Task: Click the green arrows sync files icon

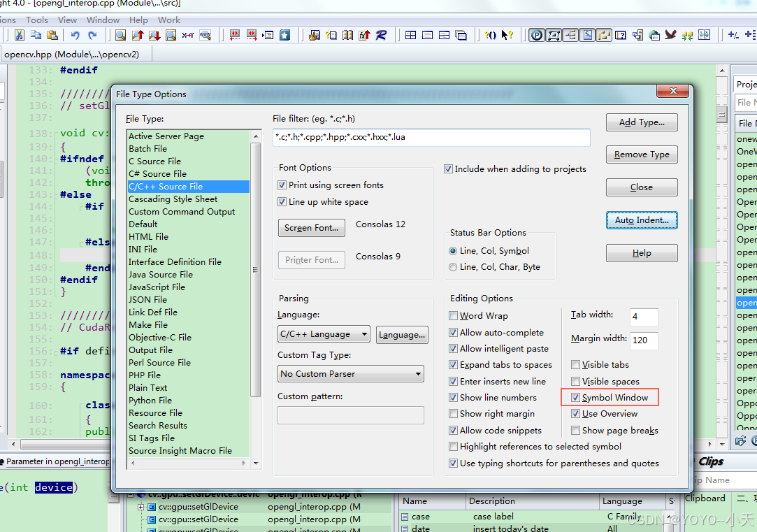Action: click(688, 35)
